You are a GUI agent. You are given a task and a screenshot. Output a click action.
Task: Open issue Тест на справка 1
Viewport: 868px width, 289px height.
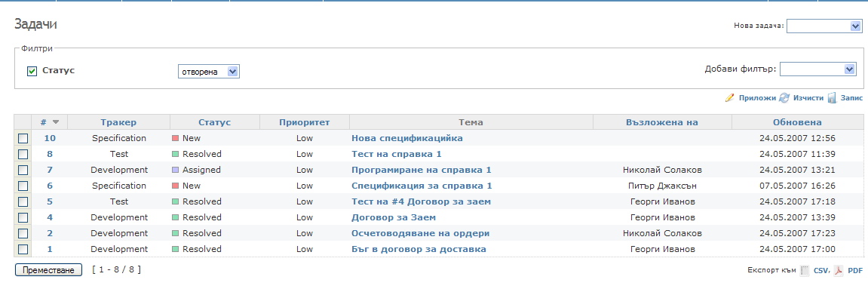pos(397,154)
